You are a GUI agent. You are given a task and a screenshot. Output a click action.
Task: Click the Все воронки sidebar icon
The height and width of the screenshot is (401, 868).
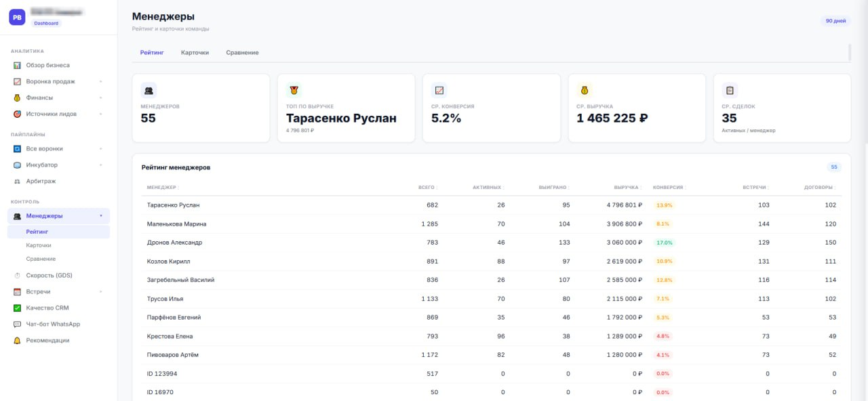[17, 148]
